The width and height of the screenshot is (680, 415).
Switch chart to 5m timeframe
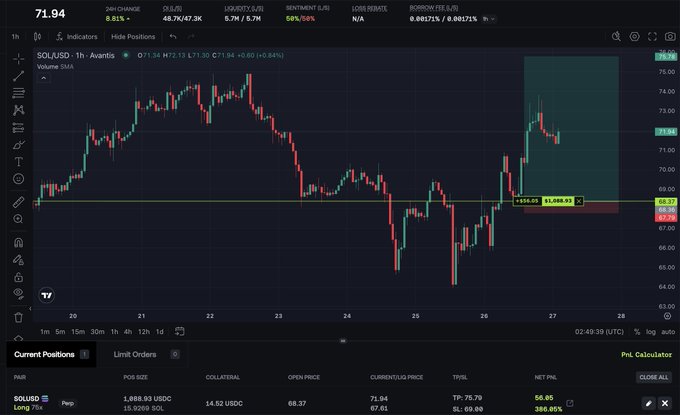(x=60, y=332)
